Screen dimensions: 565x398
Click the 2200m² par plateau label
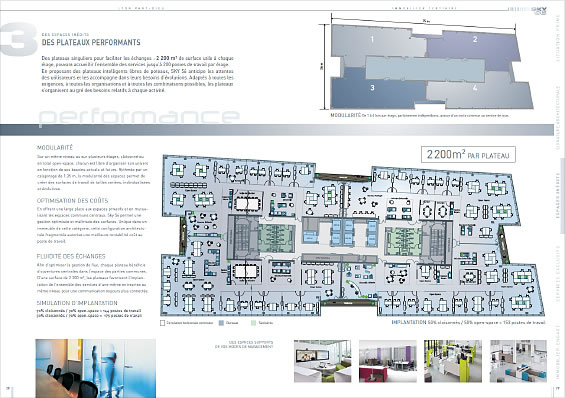pyautogui.click(x=468, y=155)
